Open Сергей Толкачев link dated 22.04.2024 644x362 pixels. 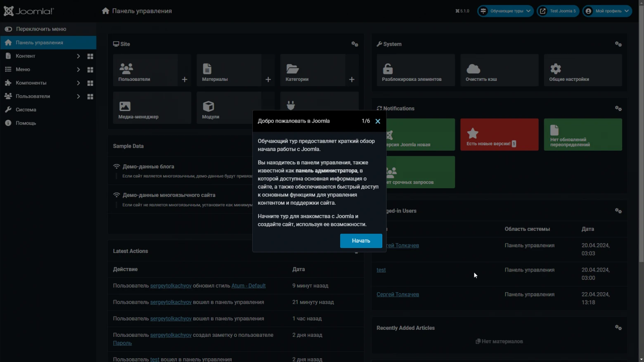(398, 294)
